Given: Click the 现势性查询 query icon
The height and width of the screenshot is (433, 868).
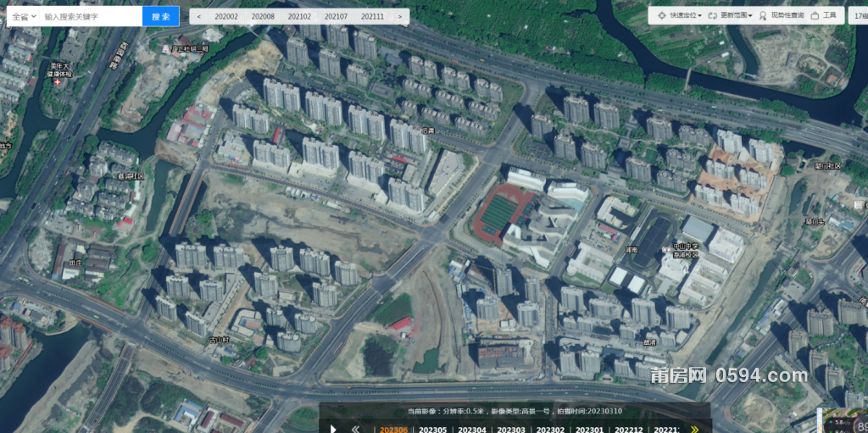Looking at the screenshot, I should (x=764, y=15).
